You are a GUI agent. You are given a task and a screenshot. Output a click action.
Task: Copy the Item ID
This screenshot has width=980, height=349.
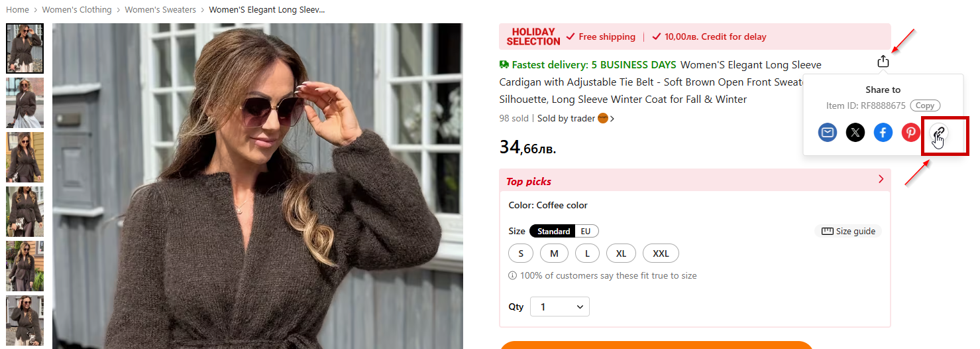point(925,105)
